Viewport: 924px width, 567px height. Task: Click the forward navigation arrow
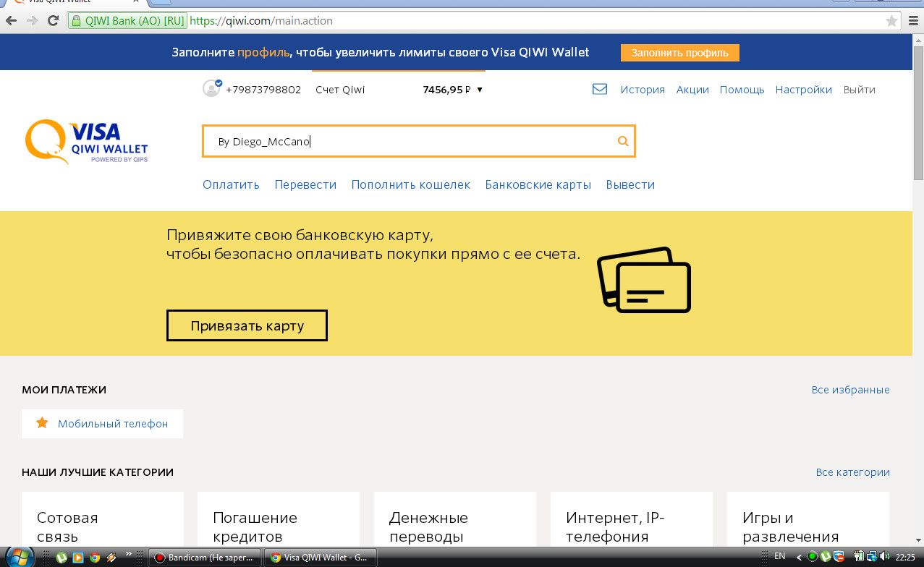click(32, 21)
